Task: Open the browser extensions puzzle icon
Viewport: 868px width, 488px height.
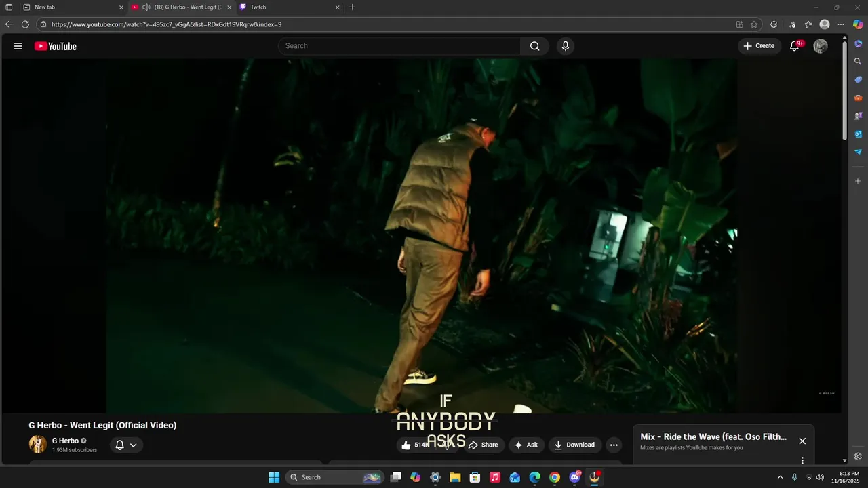Action: coord(774,24)
